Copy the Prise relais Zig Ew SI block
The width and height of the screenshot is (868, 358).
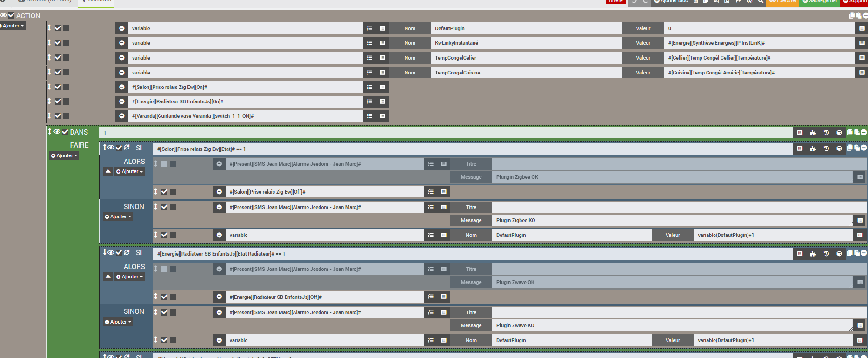(x=850, y=148)
